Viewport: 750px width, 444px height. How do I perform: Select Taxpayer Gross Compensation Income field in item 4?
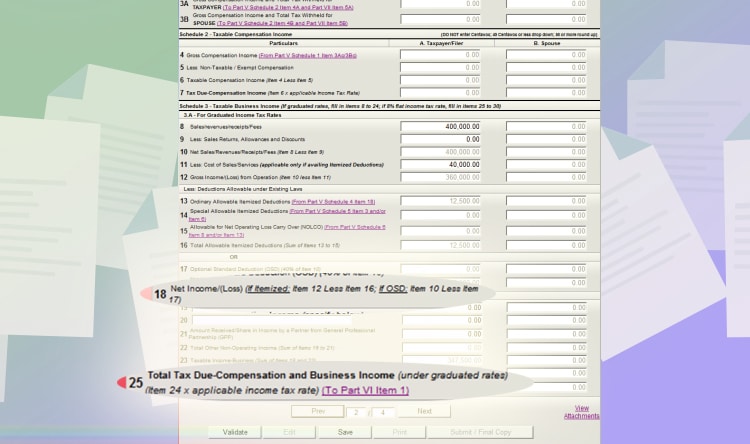point(441,55)
